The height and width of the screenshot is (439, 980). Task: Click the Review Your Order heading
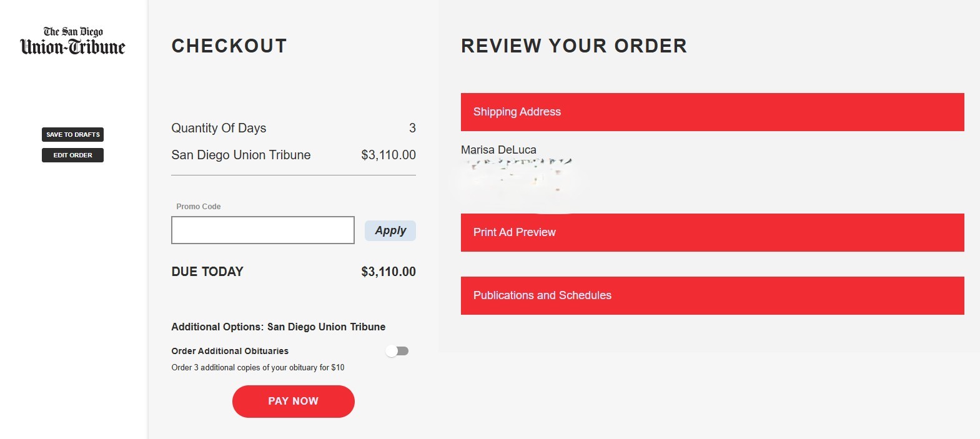[x=574, y=46]
